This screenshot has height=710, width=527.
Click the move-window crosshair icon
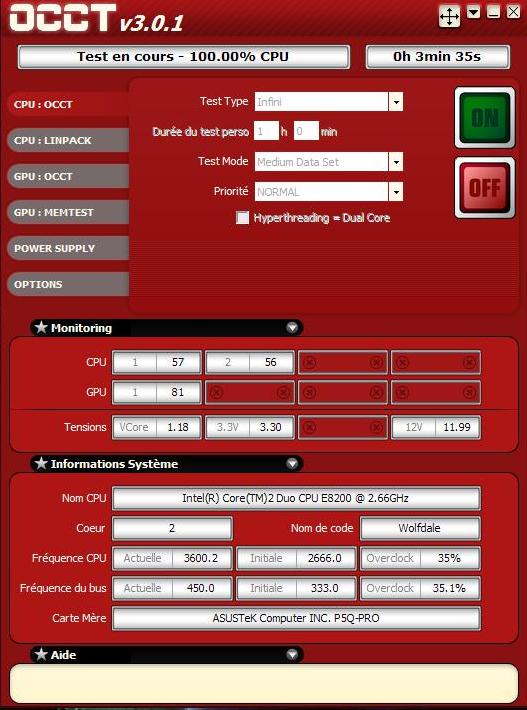[450, 16]
